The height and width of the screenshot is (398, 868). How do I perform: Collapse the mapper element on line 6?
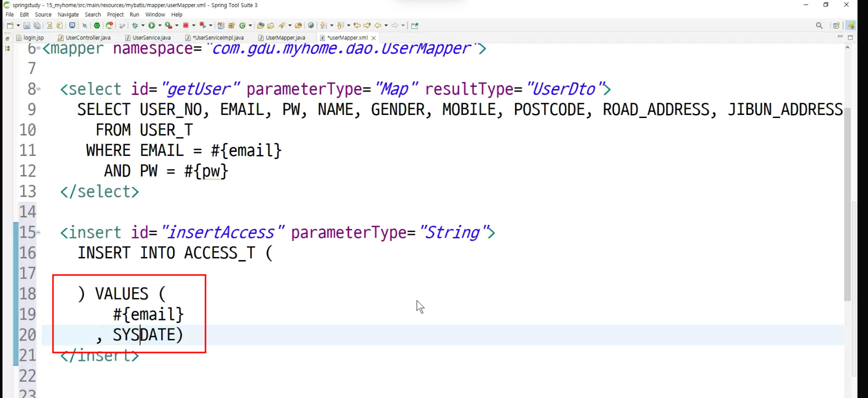click(x=38, y=48)
